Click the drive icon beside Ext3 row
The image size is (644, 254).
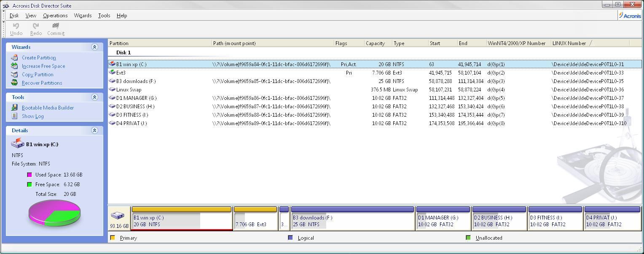112,72
